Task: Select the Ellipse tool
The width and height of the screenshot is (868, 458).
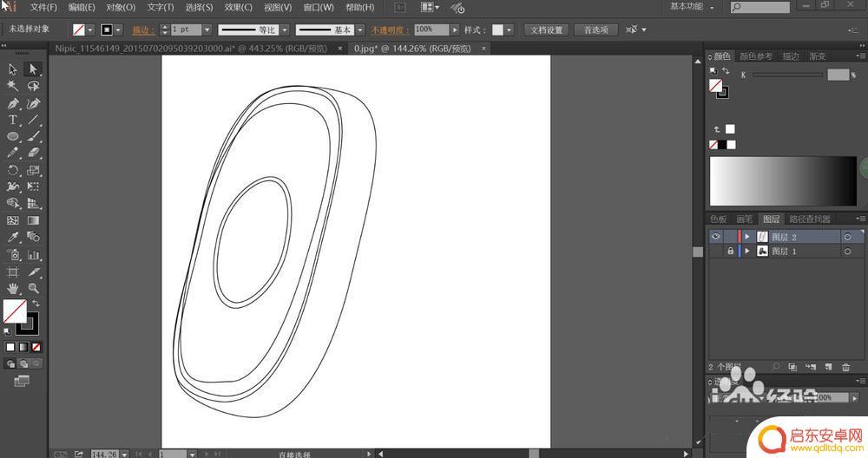Action: 13,136
